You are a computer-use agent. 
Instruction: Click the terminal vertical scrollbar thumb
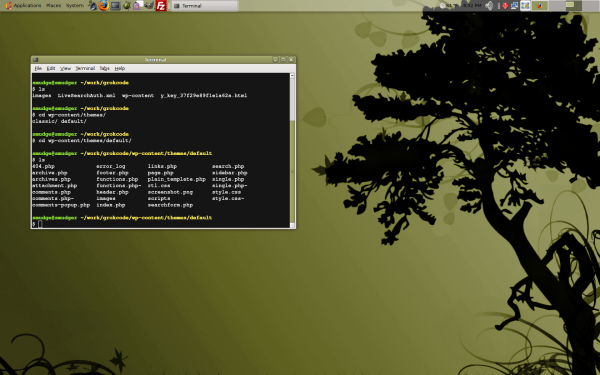click(292, 171)
